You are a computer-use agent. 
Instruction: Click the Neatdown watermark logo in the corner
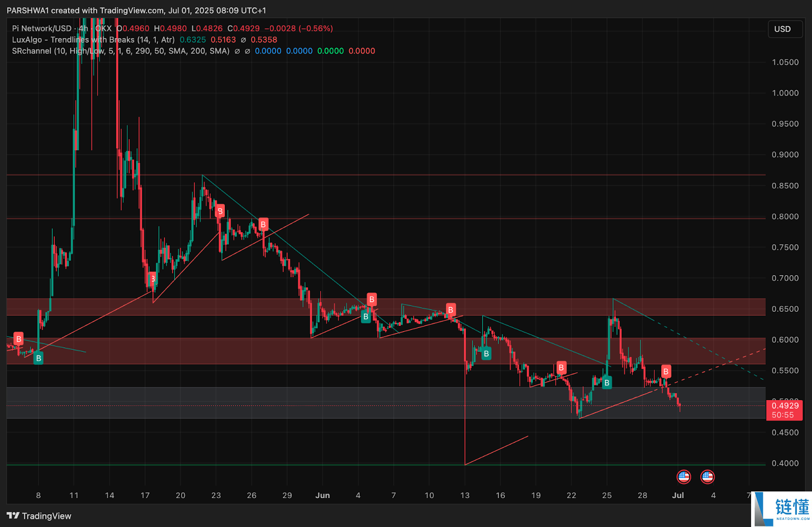(x=782, y=509)
